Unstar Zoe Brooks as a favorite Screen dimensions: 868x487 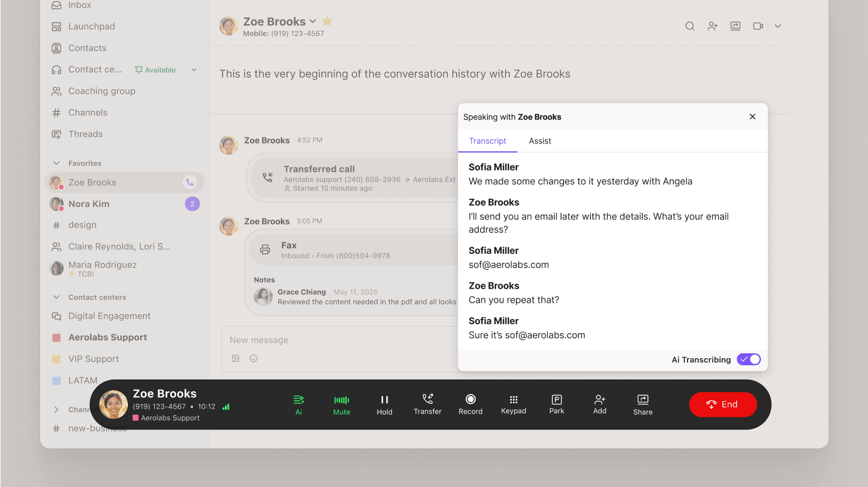(327, 21)
